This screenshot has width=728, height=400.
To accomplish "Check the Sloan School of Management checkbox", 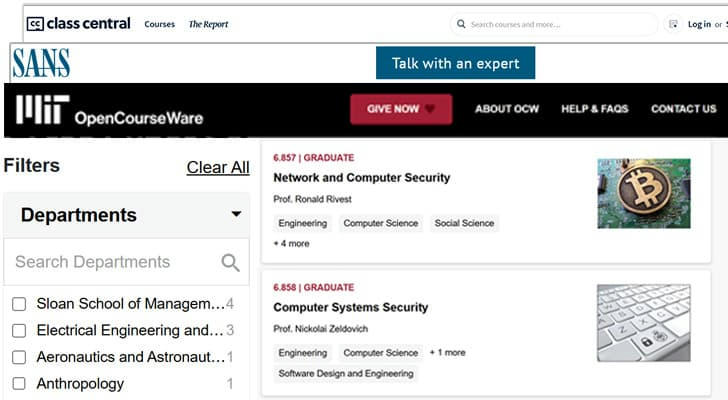I will click(19, 304).
